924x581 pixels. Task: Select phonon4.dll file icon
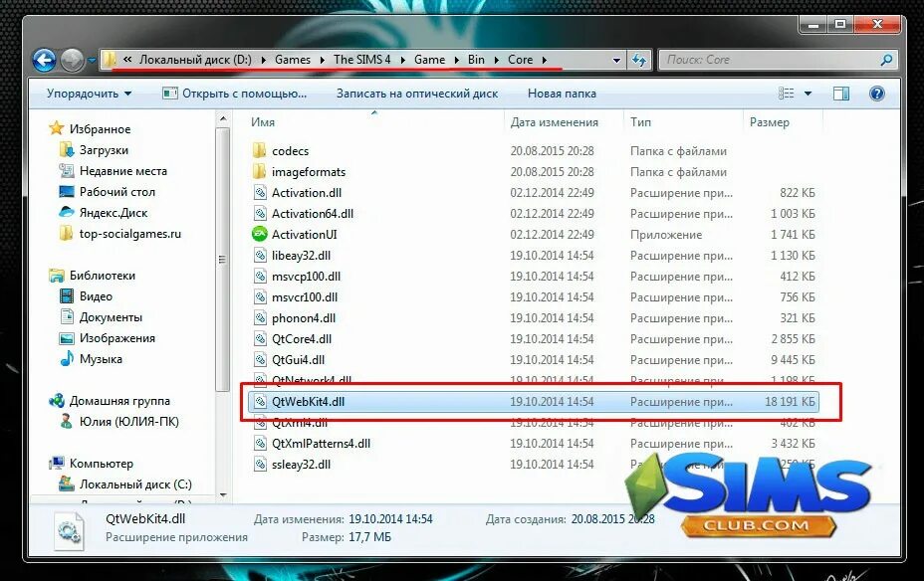pos(260,318)
